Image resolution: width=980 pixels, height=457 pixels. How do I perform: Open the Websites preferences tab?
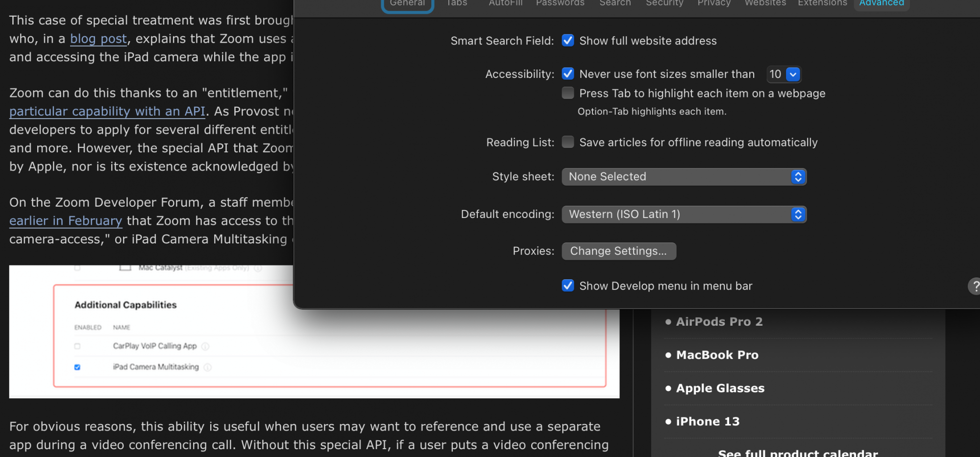(x=765, y=3)
